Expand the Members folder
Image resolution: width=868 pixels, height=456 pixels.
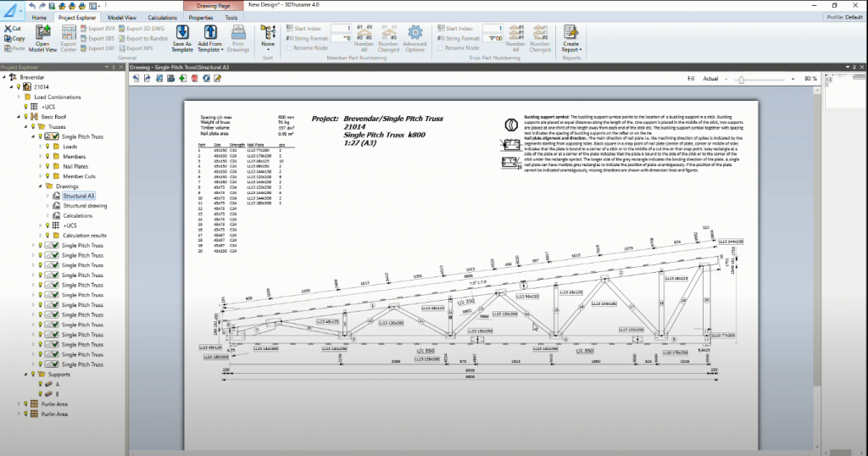pyautogui.click(x=41, y=157)
